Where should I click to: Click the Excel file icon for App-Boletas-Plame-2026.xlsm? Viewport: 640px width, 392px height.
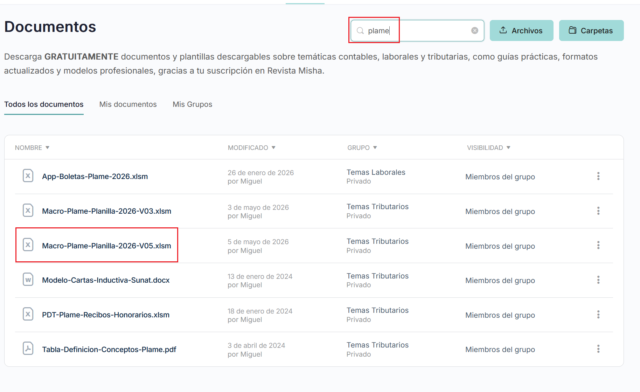tap(28, 176)
